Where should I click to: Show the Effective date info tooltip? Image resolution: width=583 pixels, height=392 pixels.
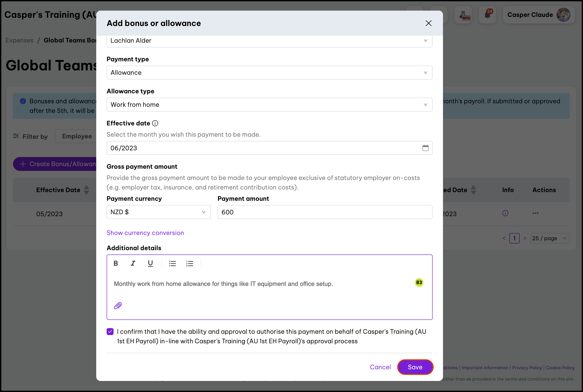point(155,123)
